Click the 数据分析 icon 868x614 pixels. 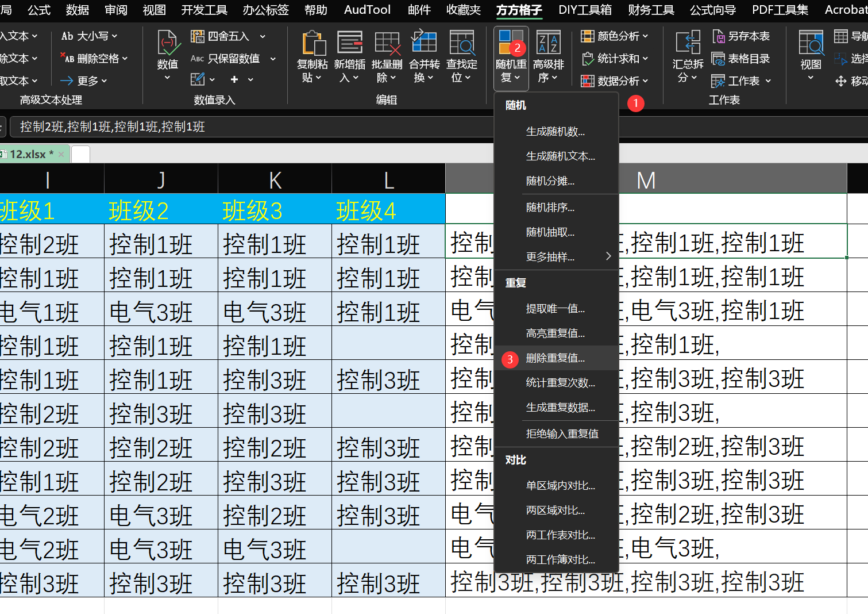tap(587, 81)
